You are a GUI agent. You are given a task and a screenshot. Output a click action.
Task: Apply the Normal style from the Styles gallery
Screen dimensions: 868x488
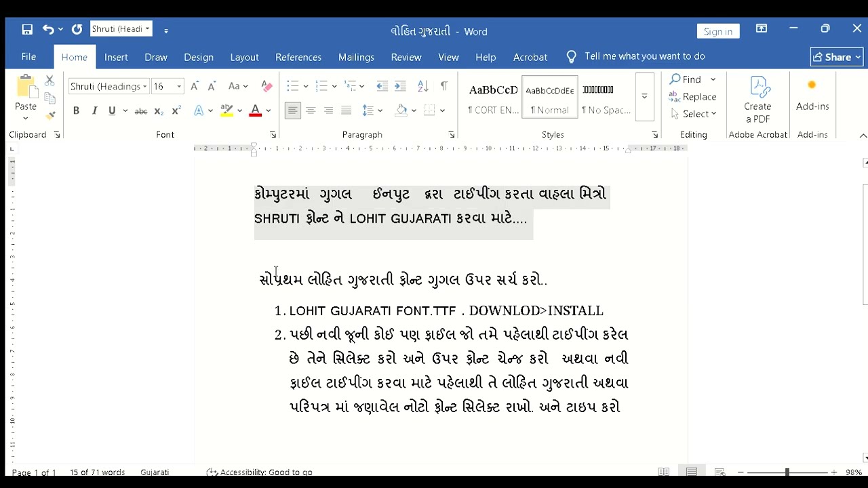550,96
